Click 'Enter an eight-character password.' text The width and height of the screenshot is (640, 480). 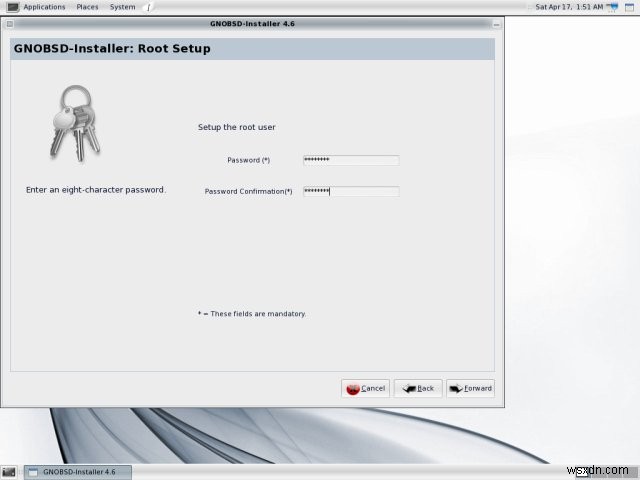96,190
